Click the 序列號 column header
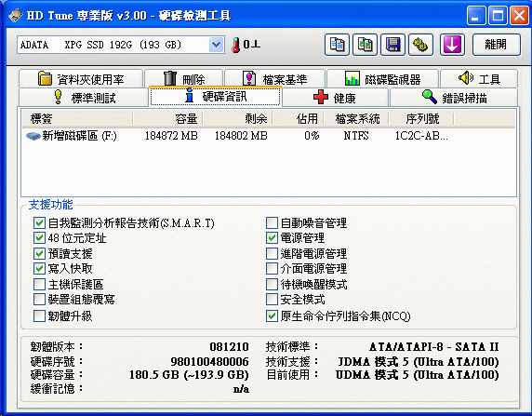 pyautogui.click(x=421, y=119)
